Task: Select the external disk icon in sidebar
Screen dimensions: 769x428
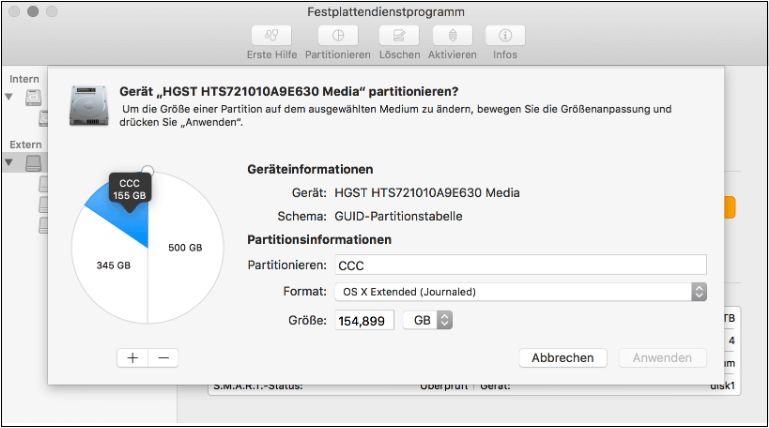Action: pyautogui.click(x=33, y=163)
